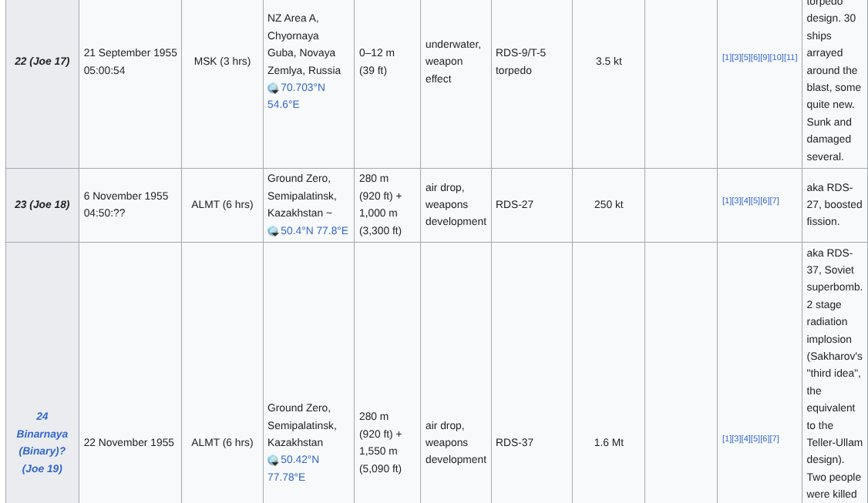Open reference [1] in the Joe 17 row
The height and width of the screenshot is (503, 868).
[x=727, y=58]
